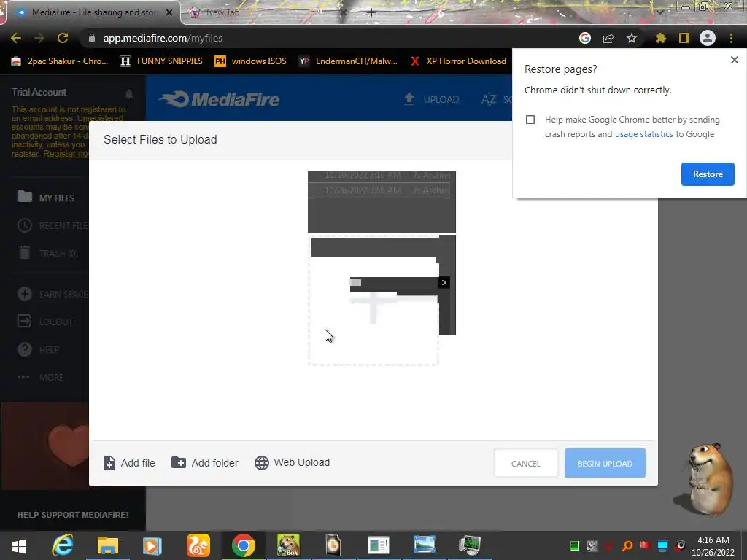
Task: Open the usage statistics link
Action: (643, 134)
